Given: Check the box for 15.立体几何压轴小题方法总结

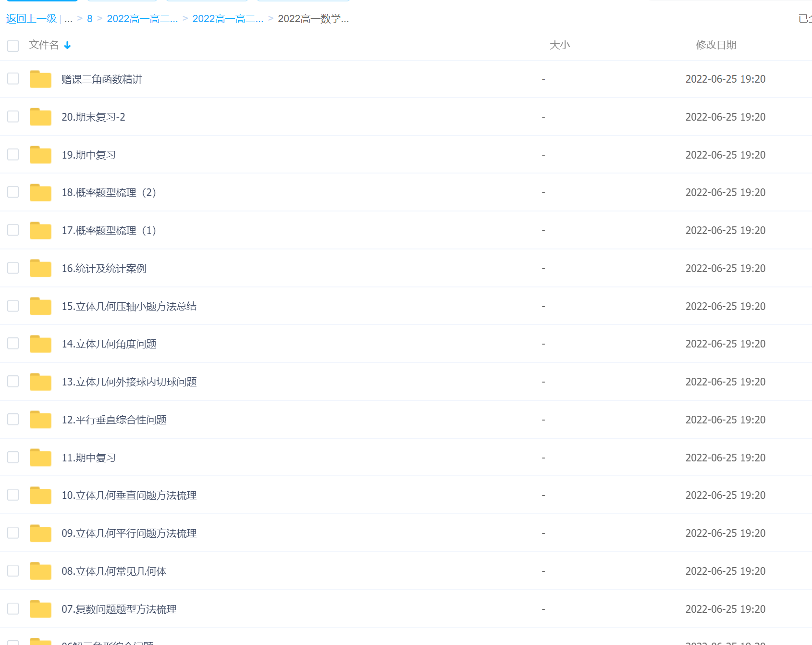Looking at the screenshot, I should (13, 306).
